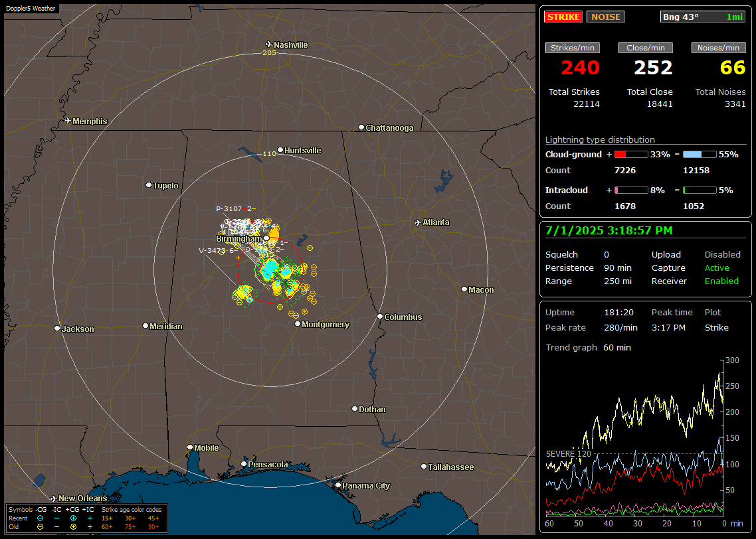Click the Huntsville city marker dot

(x=280, y=150)
